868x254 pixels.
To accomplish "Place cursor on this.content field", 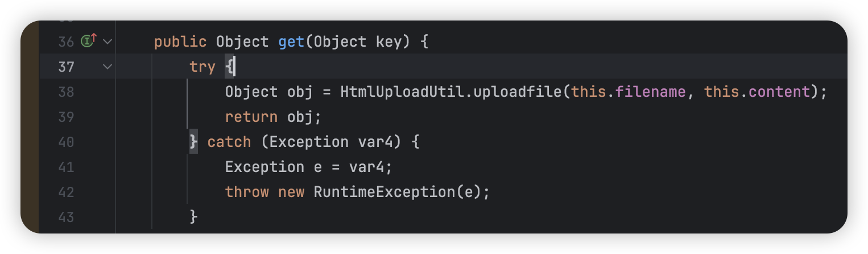I will [x=757, y=92].
